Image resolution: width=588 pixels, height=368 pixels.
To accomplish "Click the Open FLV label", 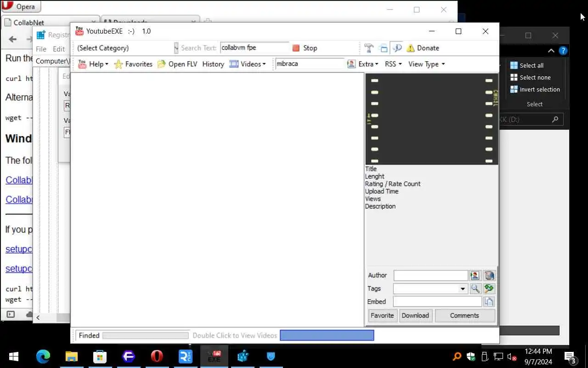I will 183,64.
